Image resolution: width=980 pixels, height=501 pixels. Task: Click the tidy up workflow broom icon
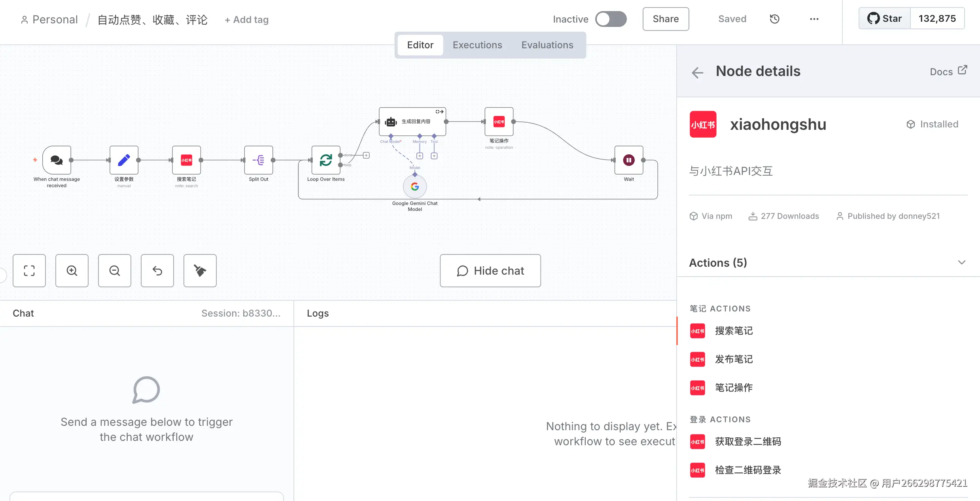point(200,271)
